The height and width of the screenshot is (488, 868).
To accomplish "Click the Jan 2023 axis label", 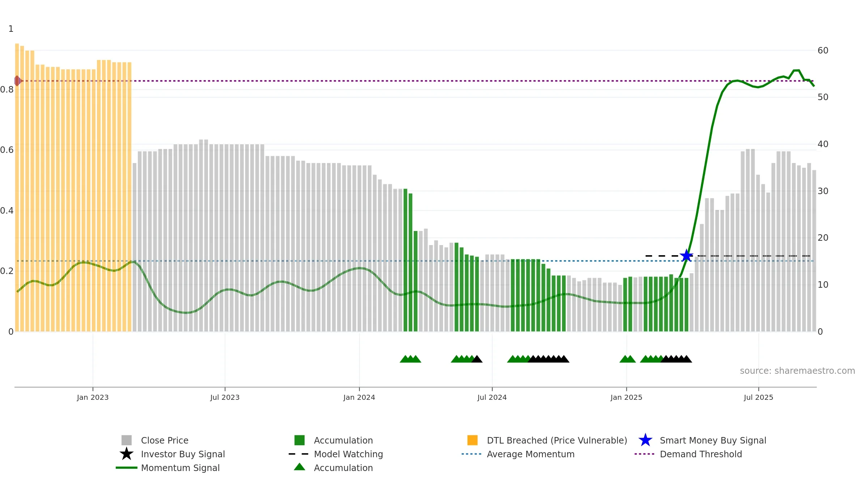I will (x=93, y=397).
